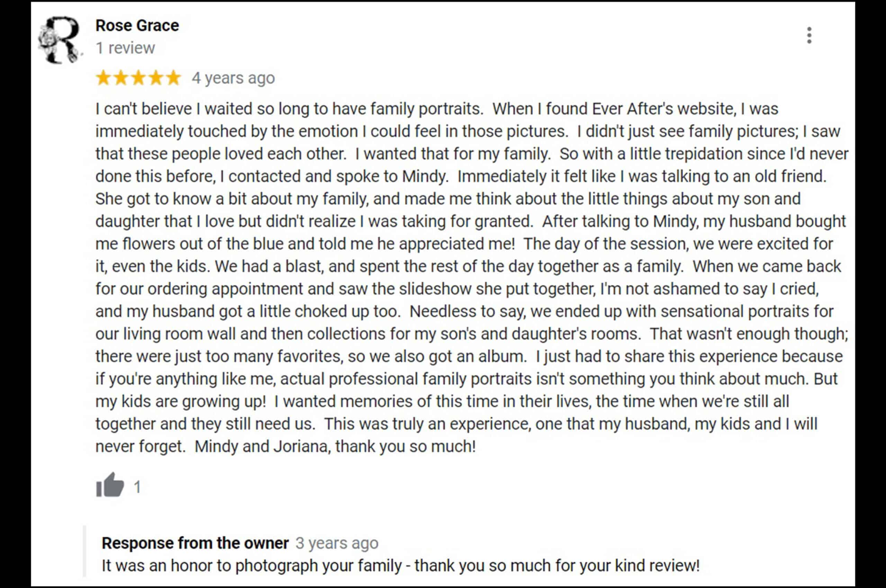Screen dimensions: 886x588
Task: Click the owner's reply 'It was an honor' text
Action: [x=401, y=566]
